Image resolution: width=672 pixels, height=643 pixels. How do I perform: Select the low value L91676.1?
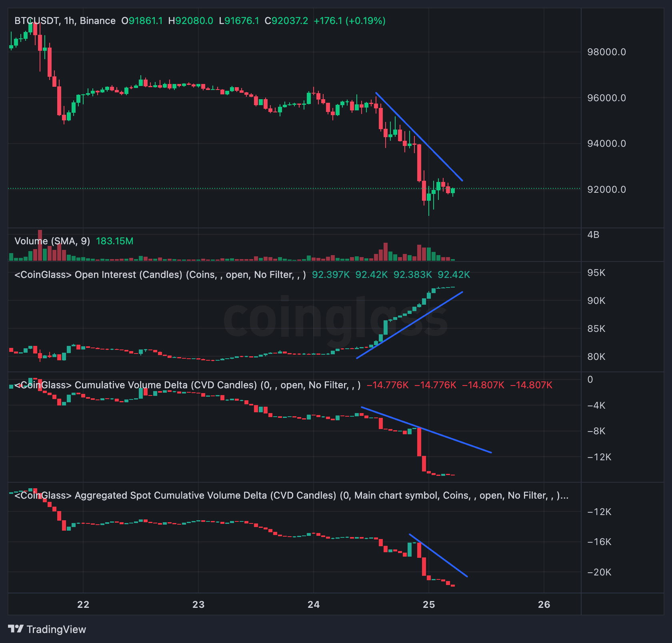pos(239,21)
